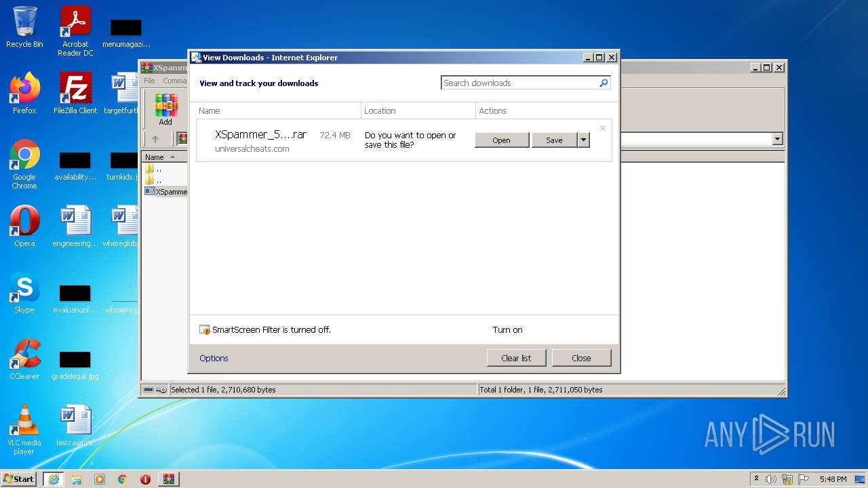Click universalcheats.com source text
Viewport: 868px width, 488px height.
tap(252, 149)
